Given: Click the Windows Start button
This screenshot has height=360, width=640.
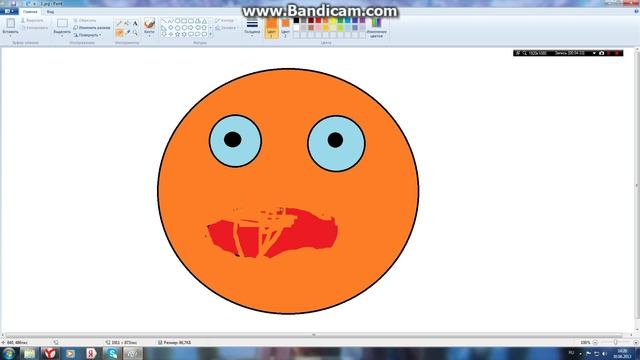Looking at the screenshot, I should (9, 353).
